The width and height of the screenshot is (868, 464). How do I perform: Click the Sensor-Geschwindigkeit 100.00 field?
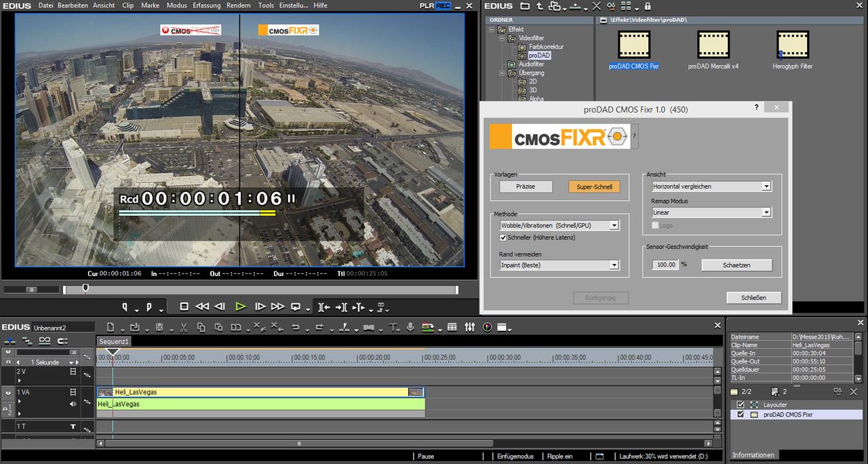click(x=665, y=265)
